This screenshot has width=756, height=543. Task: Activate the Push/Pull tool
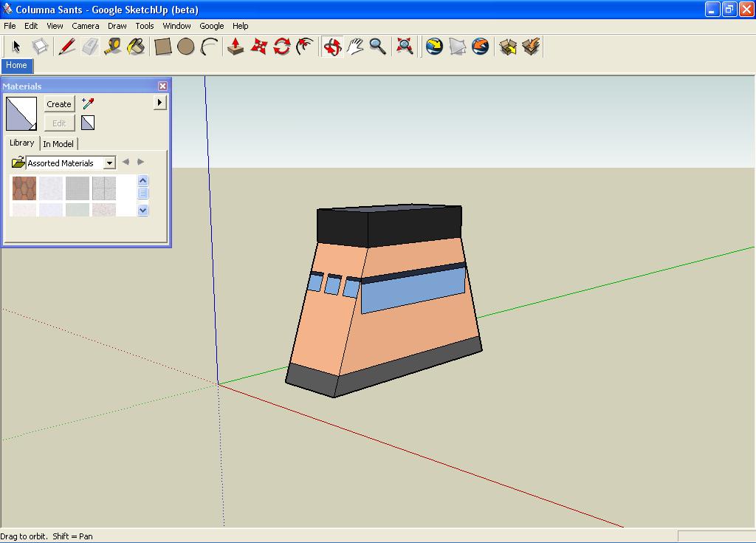coord(236,47)
